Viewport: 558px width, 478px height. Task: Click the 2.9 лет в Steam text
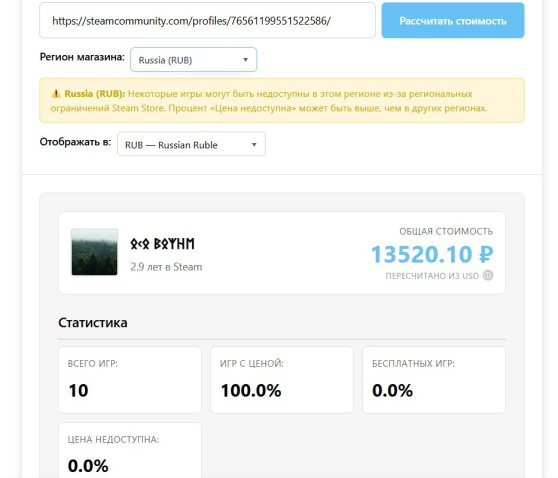[166, 267]
